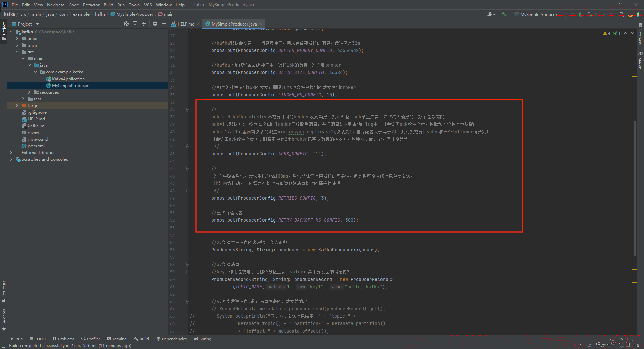Collapse the main folder
The height and width of the screenshot is (349, 644).
click(23, 58)
